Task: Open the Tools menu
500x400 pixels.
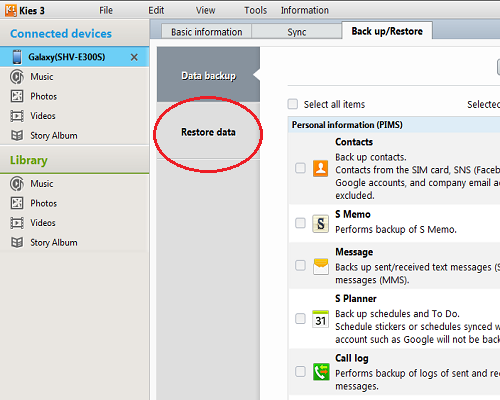Action: (x=255, y=10)
